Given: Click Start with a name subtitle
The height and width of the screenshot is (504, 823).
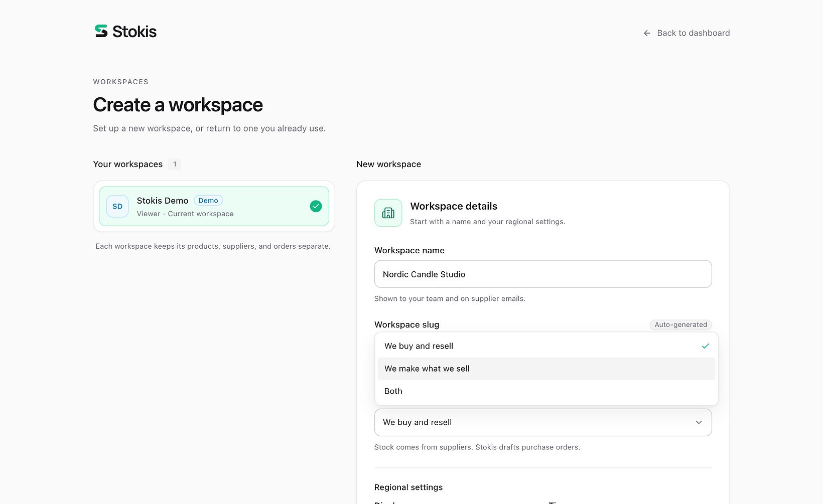Looking at the screenshot, I should [x=488, y=222].
